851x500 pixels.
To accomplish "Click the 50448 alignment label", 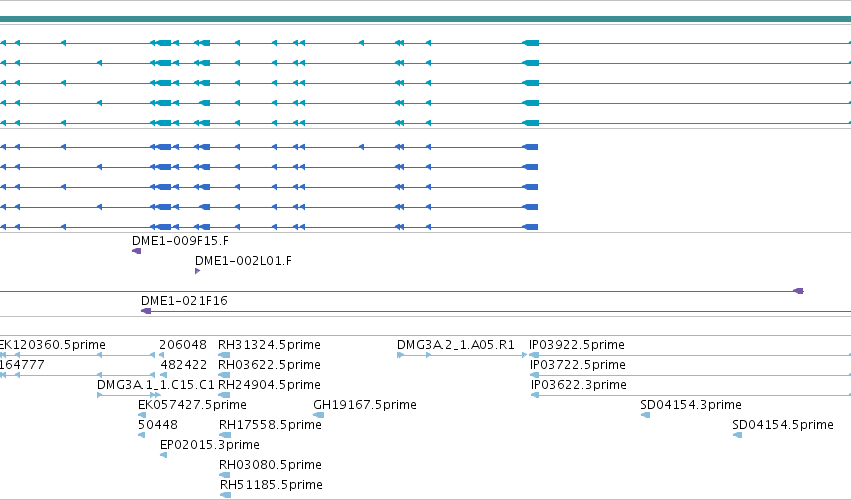I will tap(158, 425).
